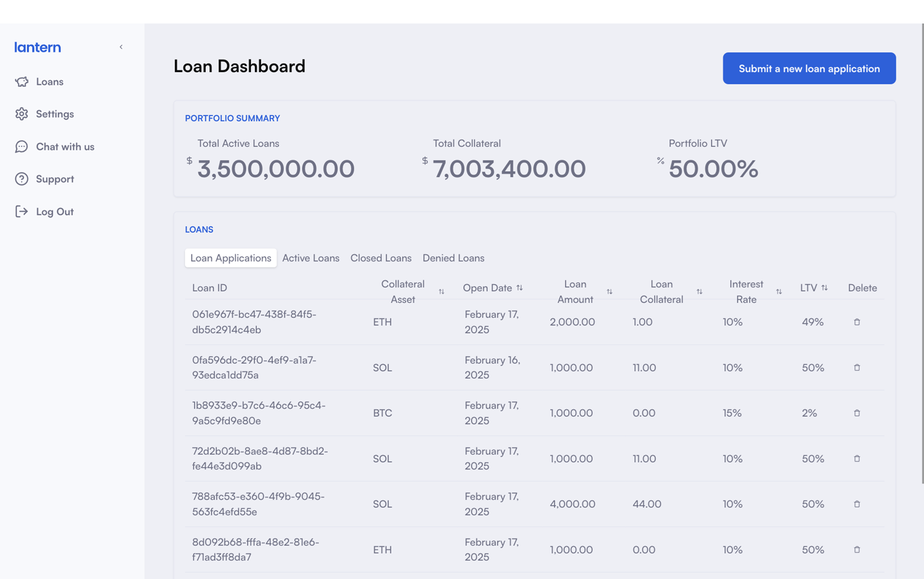This screenshot has width=924, height=579.
Task: Sort by Open Date column arrows
Action: 519,288
